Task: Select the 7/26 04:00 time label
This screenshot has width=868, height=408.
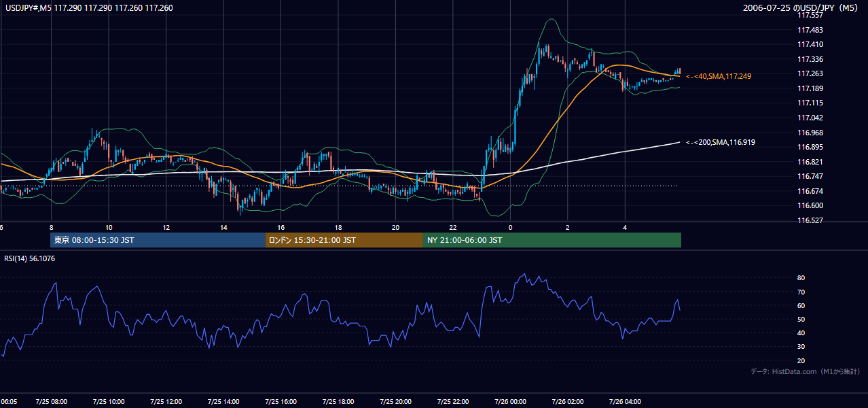Action: 625,402
